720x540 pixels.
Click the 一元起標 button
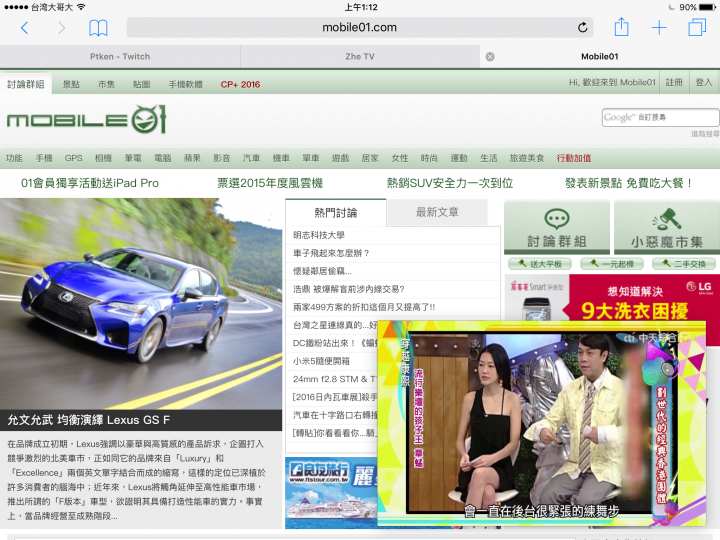(612, 264)
